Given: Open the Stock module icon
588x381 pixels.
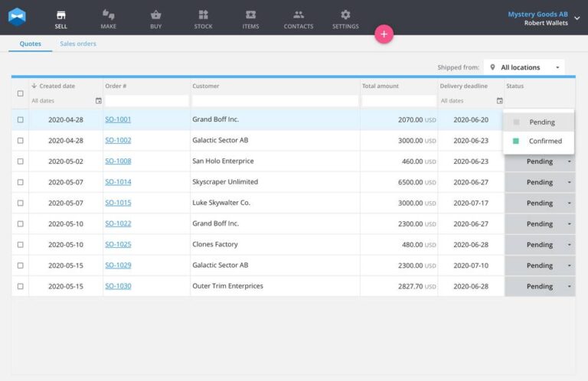Looking at the screenshot, I should pos(203,15).
